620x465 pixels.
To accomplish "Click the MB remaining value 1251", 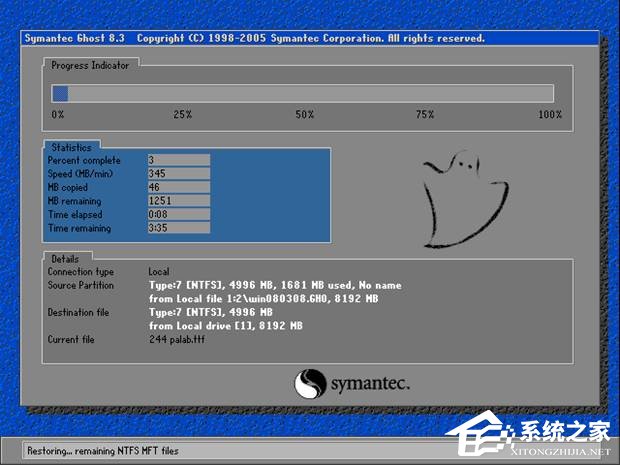I will pyautogui.click(x=178, y=201).
